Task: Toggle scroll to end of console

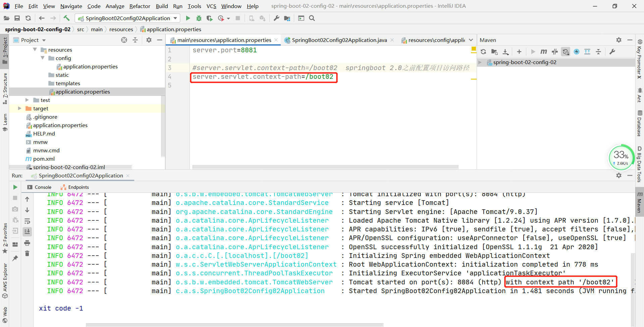Action: click(27, 231)
